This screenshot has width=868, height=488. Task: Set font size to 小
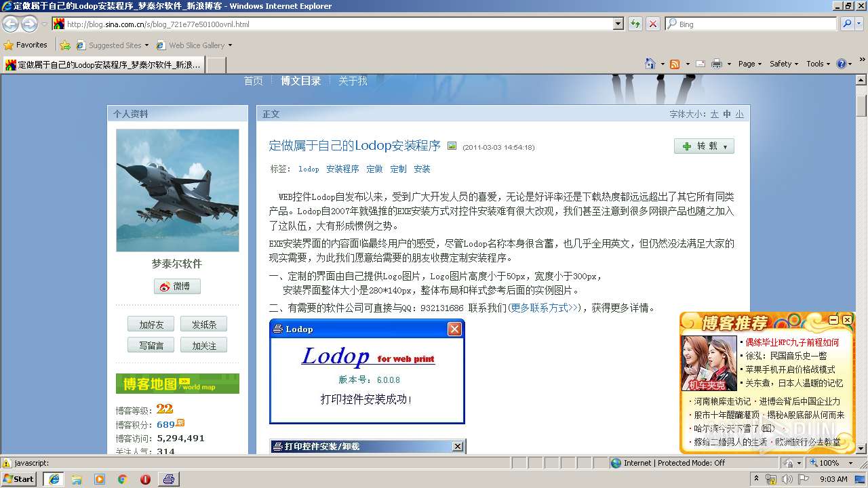(739, 114)
